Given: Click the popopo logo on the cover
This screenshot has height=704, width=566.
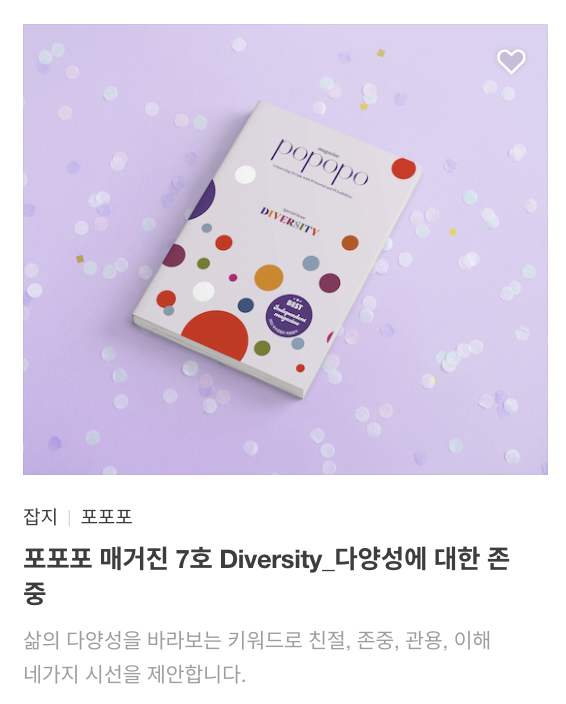Looking at the screenshot, I should pos(320,161).
